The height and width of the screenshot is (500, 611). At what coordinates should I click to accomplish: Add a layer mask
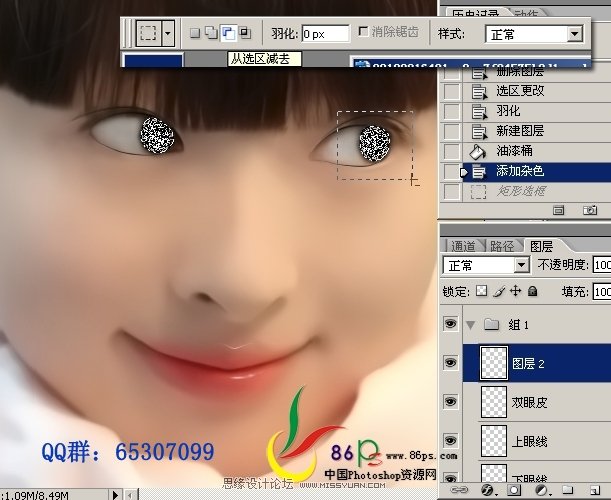pos(514,490)
